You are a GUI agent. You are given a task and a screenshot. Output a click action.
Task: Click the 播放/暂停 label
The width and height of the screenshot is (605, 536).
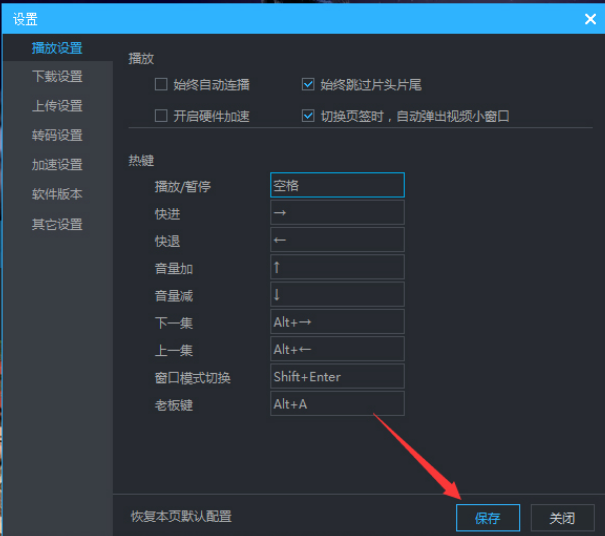(x=183, y=187)
